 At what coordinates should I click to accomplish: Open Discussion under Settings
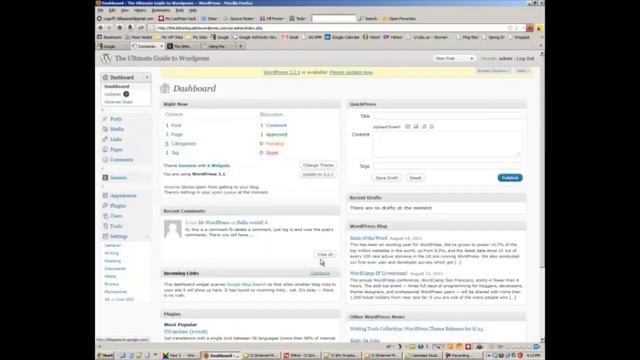click(x=115, y=269)
